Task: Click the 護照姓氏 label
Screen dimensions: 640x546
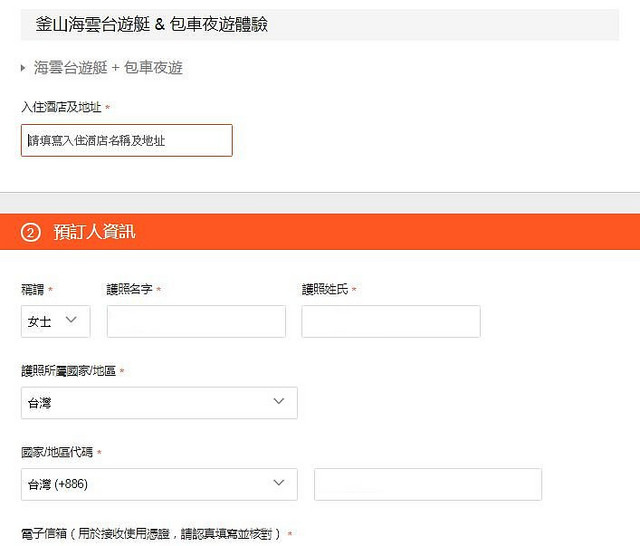Action: coord(325,289)
